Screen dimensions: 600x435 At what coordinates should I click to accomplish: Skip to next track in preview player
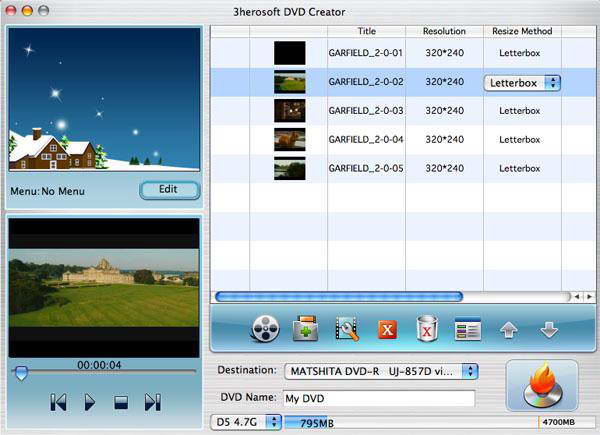[x=153, y=402]
